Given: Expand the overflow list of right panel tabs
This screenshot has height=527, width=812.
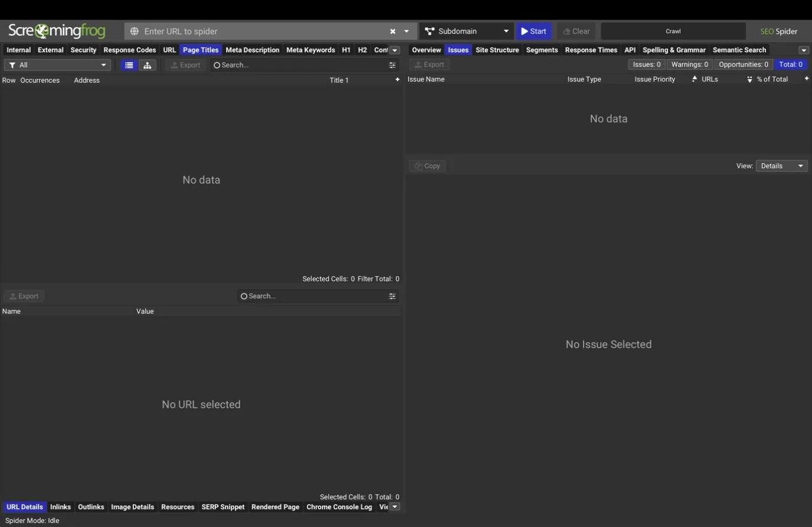Looking at the screenshot, I should point(804,50).
